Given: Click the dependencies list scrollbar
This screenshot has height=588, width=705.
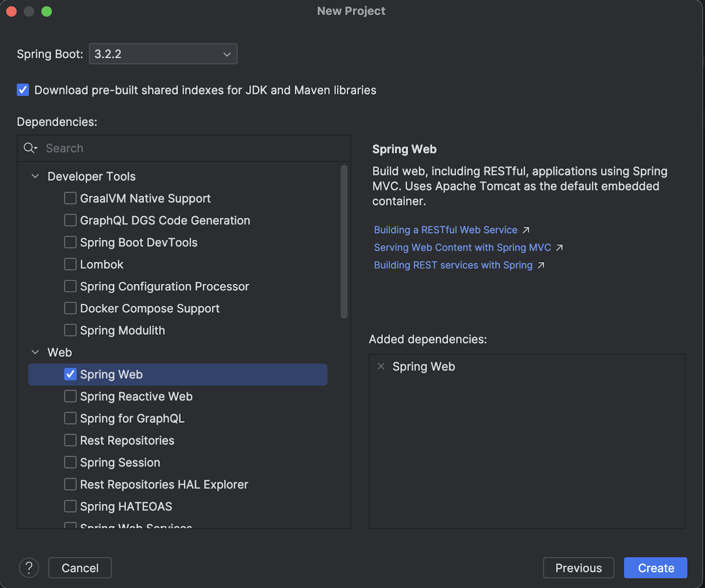Looking at the screenshot, I should coord(344,242).
